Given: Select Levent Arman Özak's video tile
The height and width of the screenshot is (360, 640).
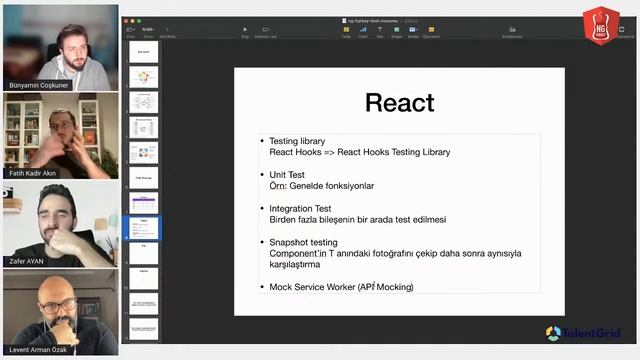Looking at the screenshot, I should click(x=61, y=312).
